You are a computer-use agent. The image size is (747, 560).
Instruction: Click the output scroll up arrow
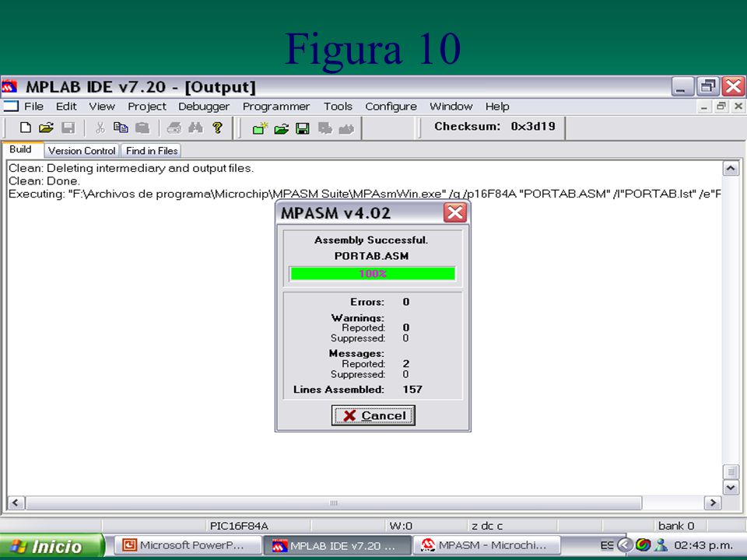(x=731, y=168)
